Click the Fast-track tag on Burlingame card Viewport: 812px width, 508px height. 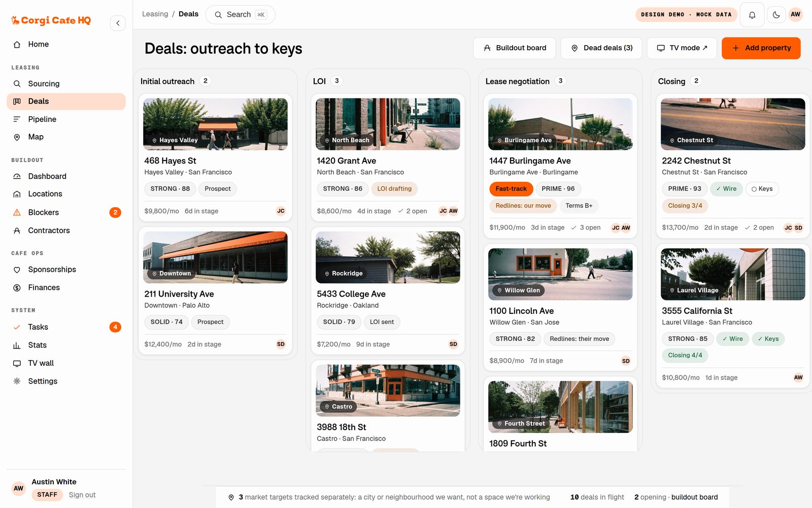click(511, 189)
